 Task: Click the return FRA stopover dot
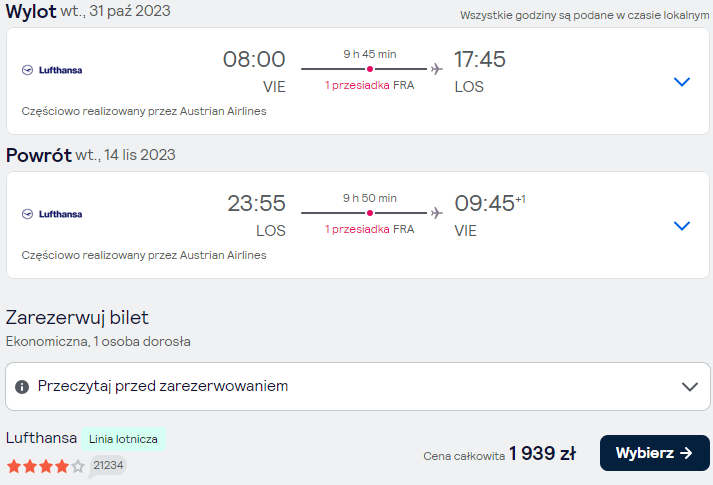(x=370, y=213)
